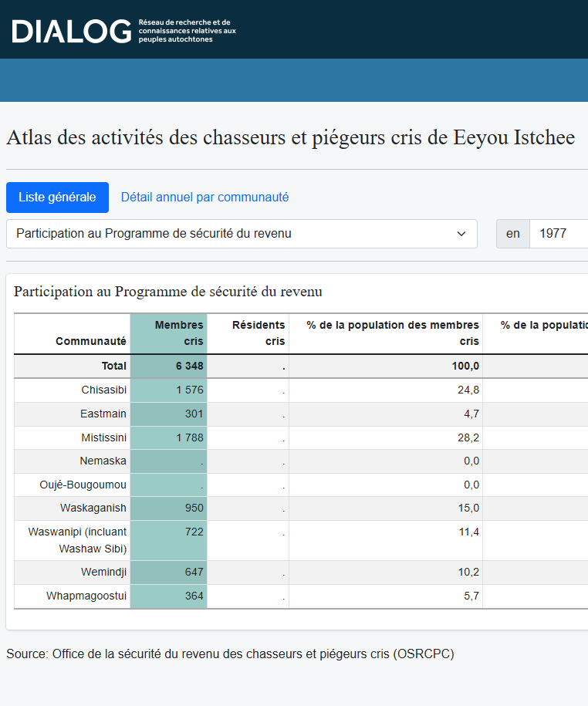Click the Whapmagoostui row label
The image size is (588, 706).
click(86, 596)
